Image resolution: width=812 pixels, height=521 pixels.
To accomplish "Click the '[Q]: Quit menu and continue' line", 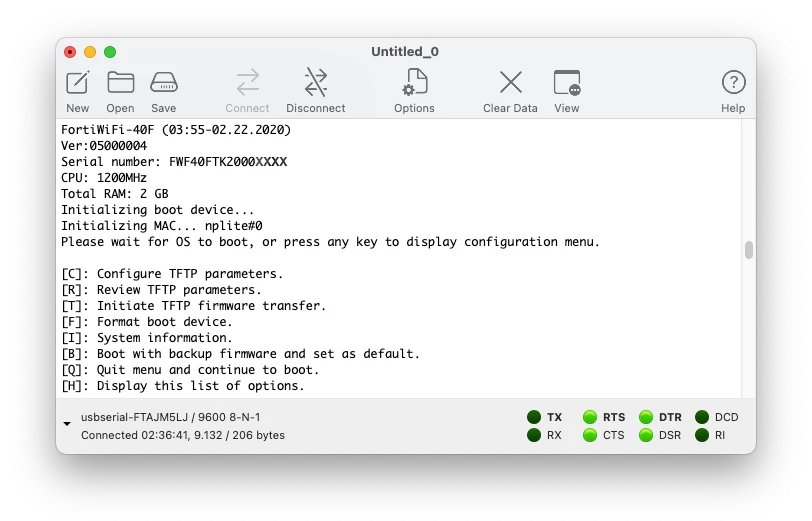I will tap(190, 370).
